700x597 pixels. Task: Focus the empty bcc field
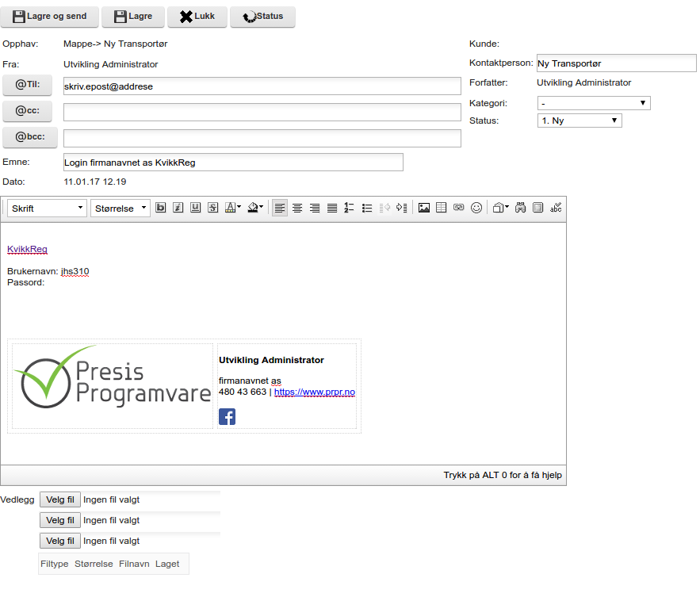click(x=262, y=139)
